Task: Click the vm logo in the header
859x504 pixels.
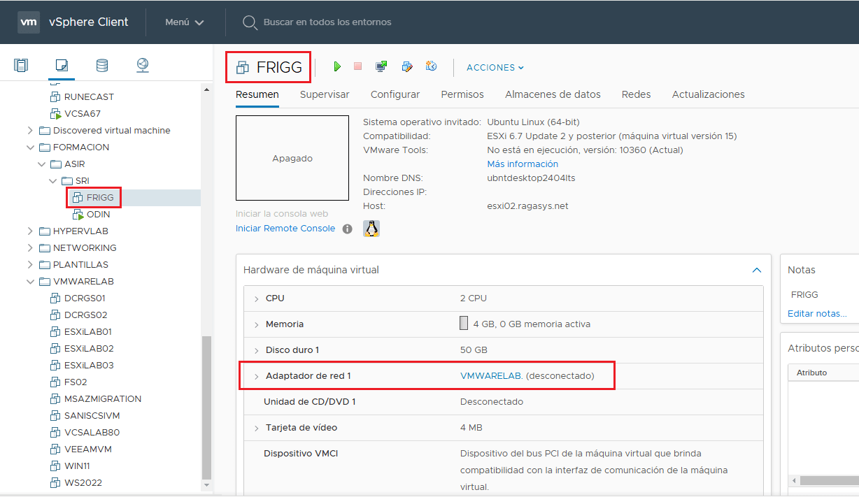Action: coord(29,22)
